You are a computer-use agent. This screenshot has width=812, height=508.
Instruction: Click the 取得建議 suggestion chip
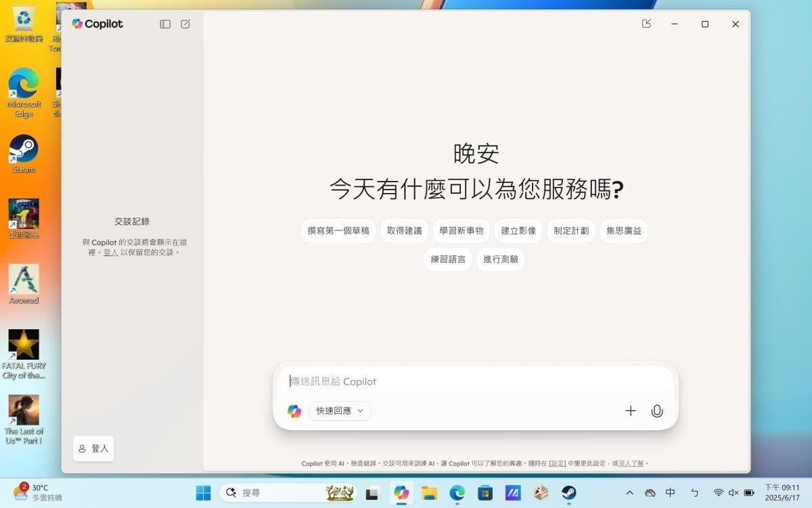[x=404, y=231]
